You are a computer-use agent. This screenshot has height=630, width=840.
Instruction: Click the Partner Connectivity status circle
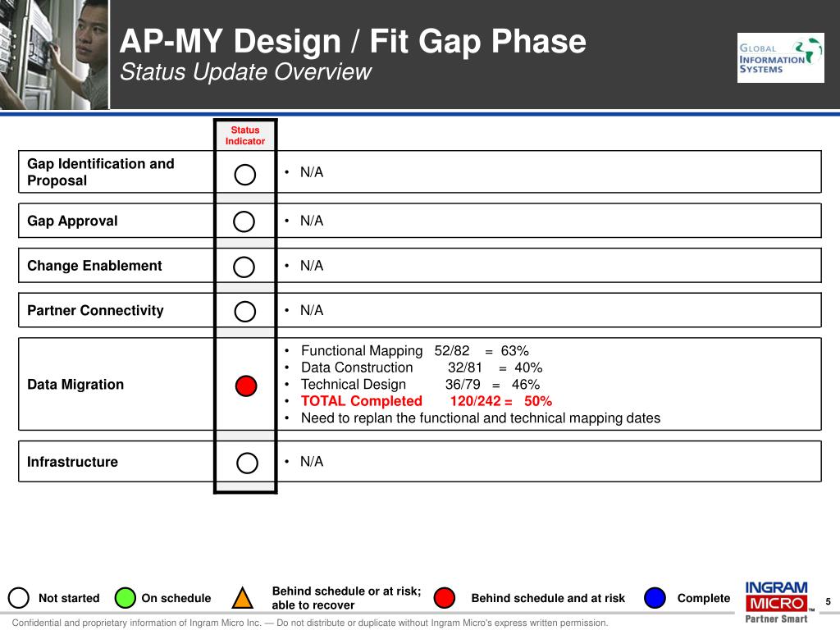tap(244, 311)
